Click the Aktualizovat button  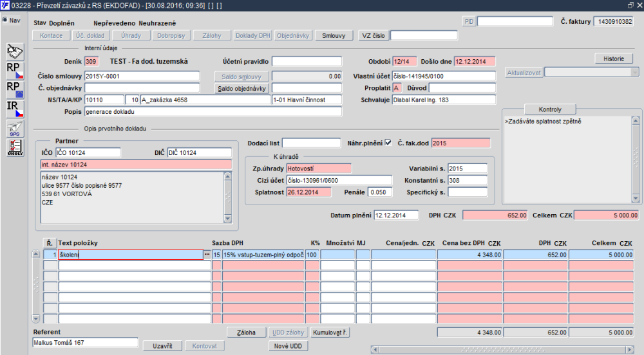524,73
